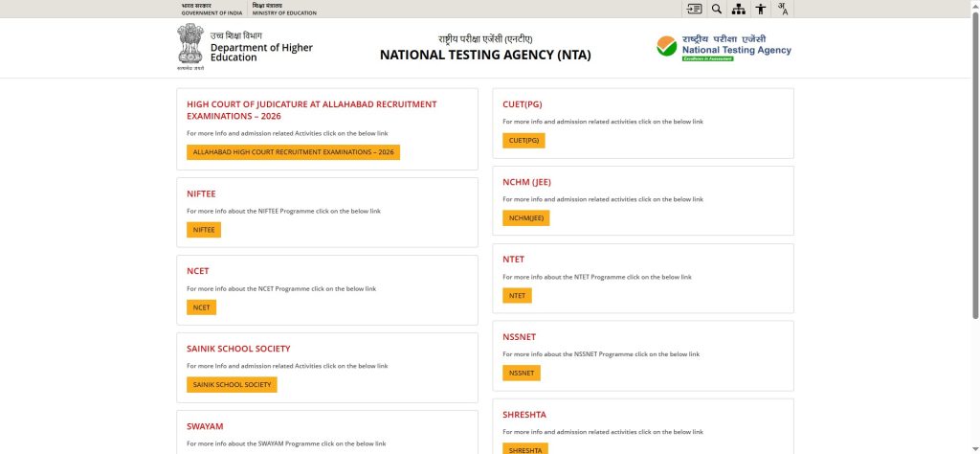
Task: Click the NCET button
Action: click(201, 307)
